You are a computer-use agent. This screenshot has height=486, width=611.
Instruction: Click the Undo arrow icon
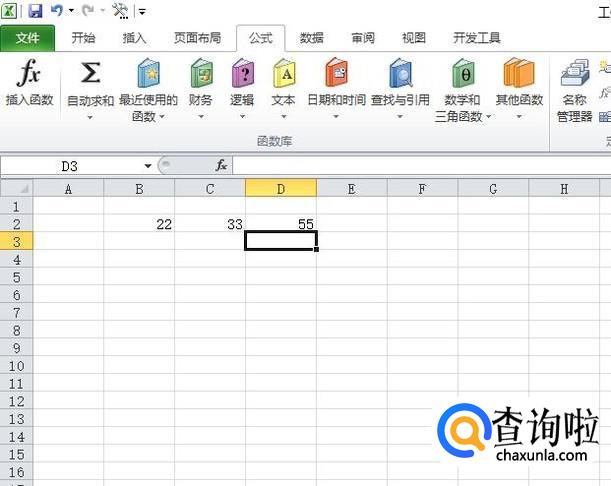[x=57, y=10]
